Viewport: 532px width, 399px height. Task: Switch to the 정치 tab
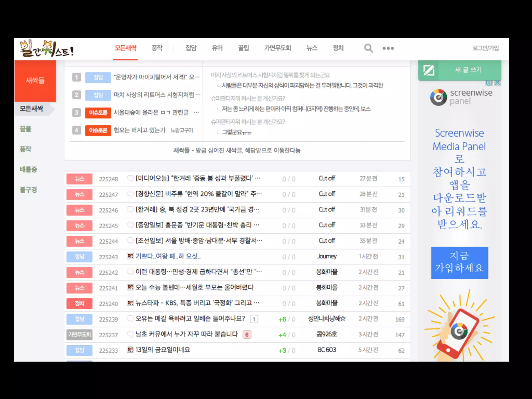[338, 48]
